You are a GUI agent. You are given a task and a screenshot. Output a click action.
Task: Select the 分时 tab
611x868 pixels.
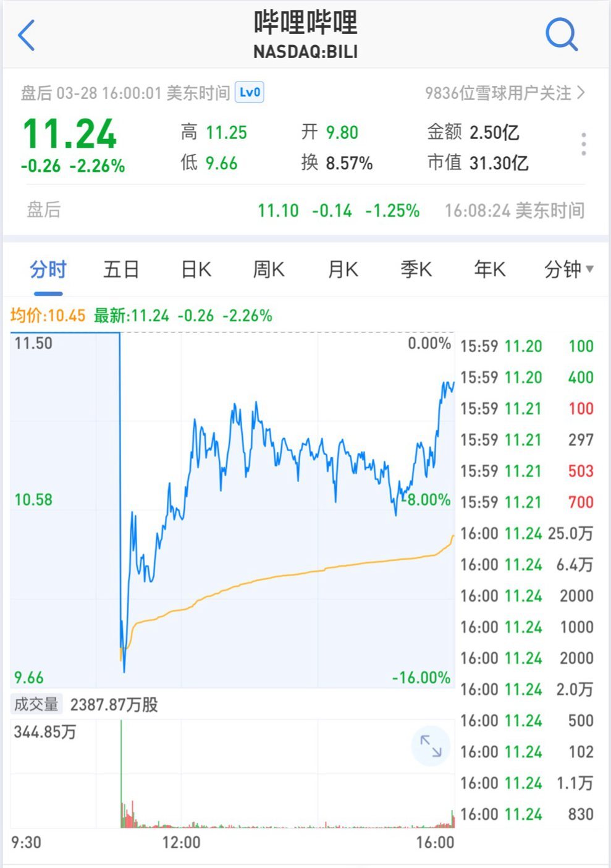coord(48,270)
